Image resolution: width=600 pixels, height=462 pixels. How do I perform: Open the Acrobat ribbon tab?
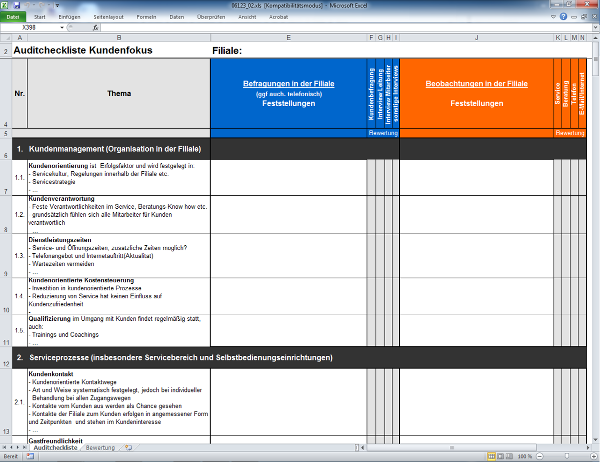pos(278,17)
